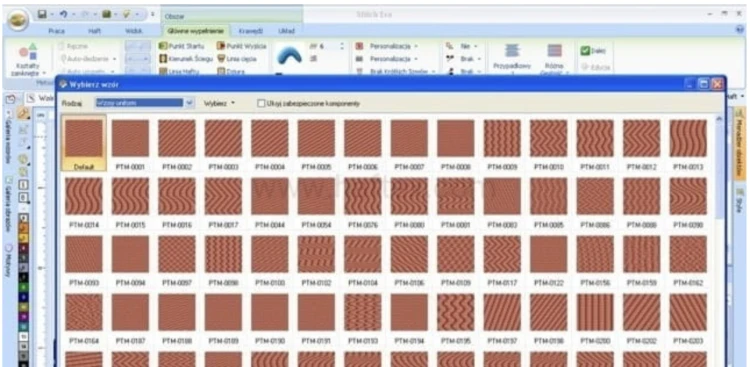Select the Główne wypełnienie tab
This screenshot has width=750, height=367.
point(195,31)
